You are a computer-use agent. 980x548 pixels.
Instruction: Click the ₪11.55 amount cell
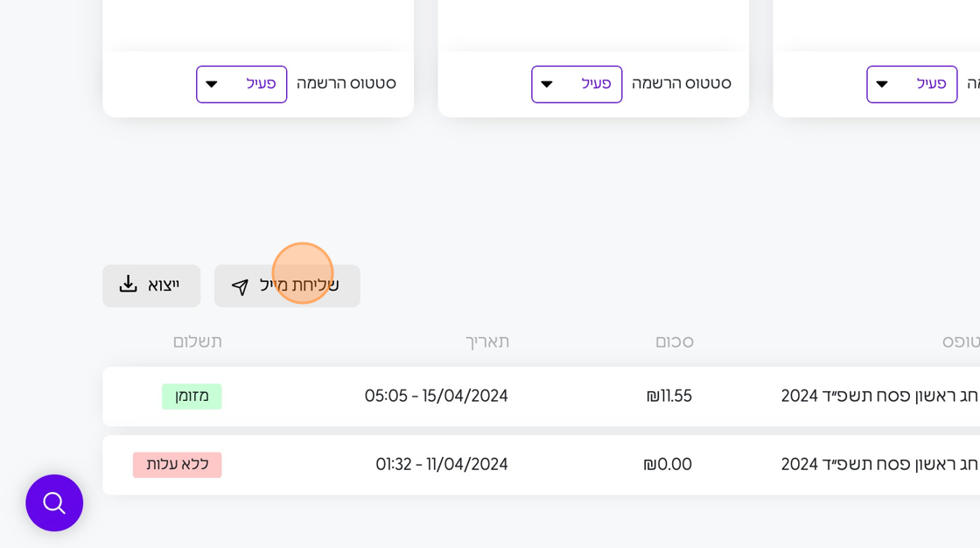[x=669, y=396]
